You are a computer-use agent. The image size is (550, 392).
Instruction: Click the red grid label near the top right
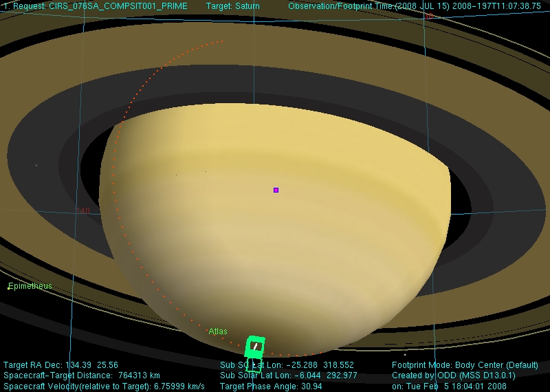(x=429, y=16)
